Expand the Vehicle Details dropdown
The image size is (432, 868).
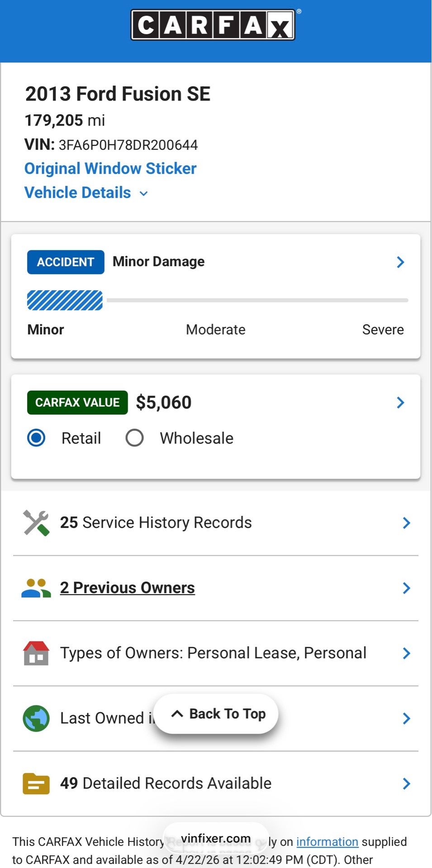tap(86, 193)
